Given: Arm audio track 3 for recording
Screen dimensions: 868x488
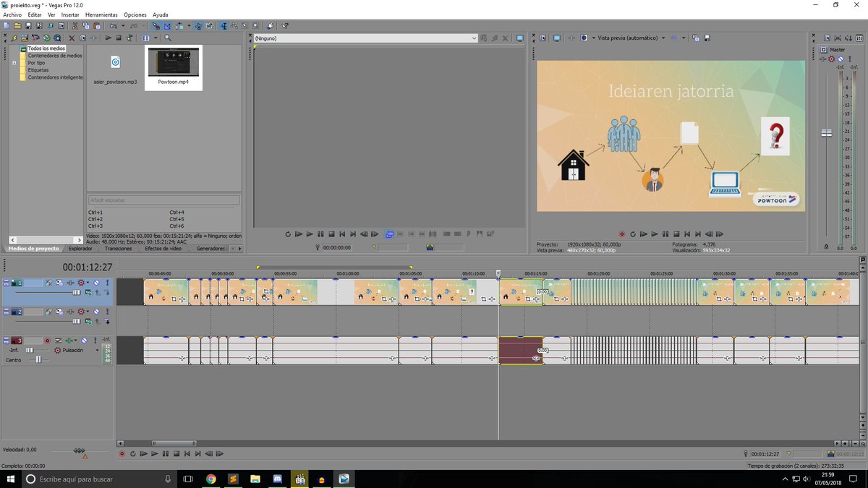Looking at the screenshot, I should tap(47, 341).
